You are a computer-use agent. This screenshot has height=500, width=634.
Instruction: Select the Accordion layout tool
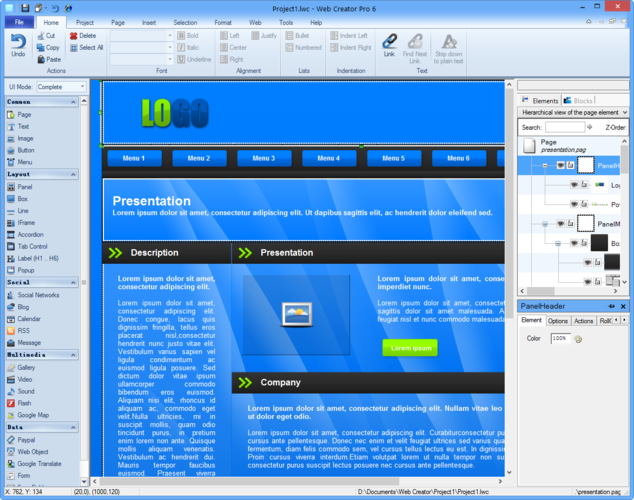click(25, 234)
